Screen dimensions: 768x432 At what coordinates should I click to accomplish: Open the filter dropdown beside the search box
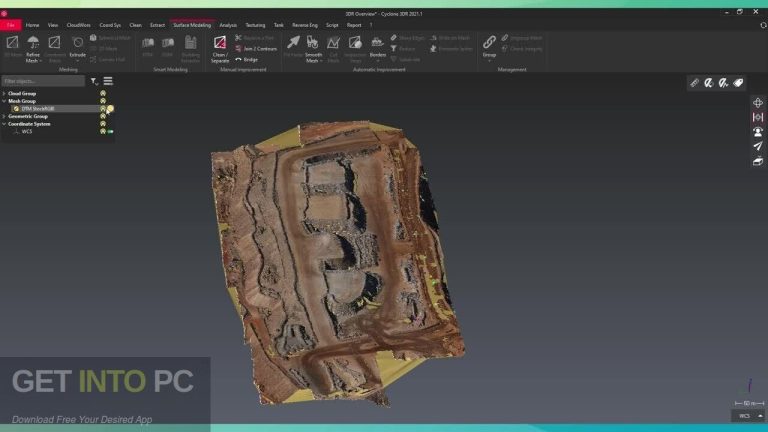[x=94, y=81]
